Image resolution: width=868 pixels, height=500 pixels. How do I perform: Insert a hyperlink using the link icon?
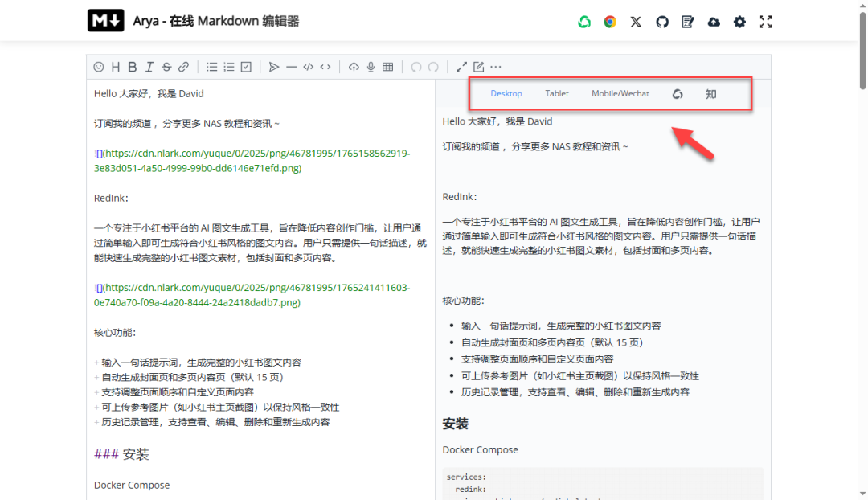tap(184, 67)
